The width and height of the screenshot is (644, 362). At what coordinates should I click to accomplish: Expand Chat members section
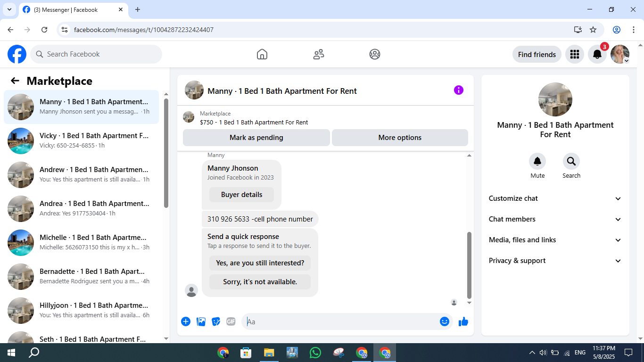click(x=555, y=219)
